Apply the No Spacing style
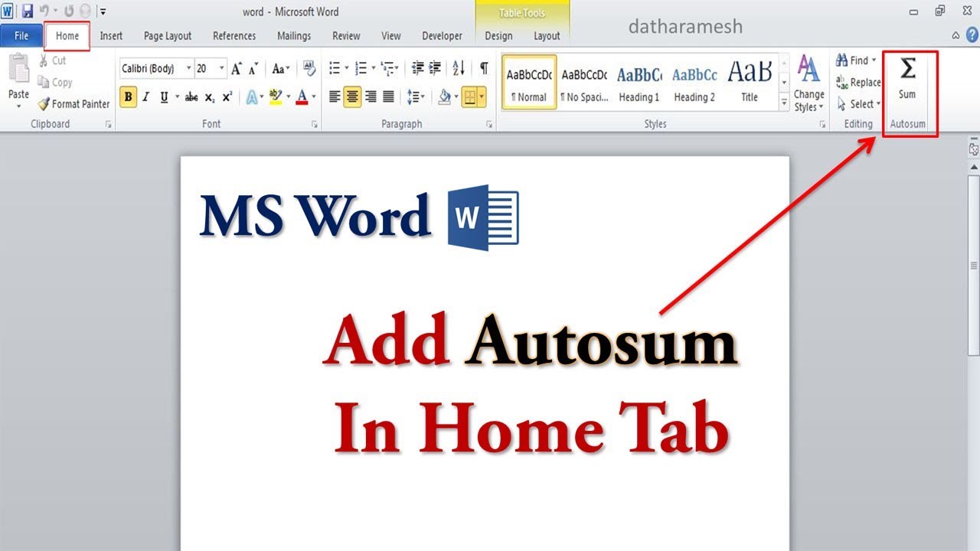The width and height of the screenshot is (980, 551). click(x=584, y=82)
